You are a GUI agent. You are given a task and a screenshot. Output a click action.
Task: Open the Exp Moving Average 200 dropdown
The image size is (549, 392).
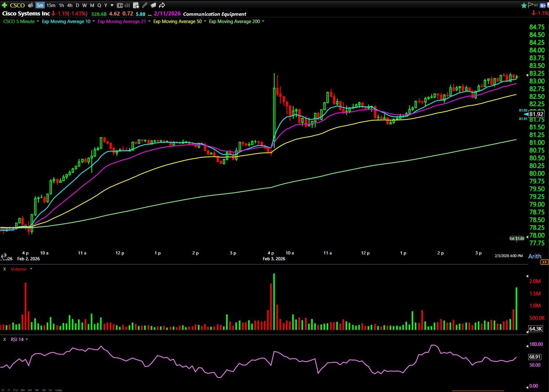[x=263, y=21]
